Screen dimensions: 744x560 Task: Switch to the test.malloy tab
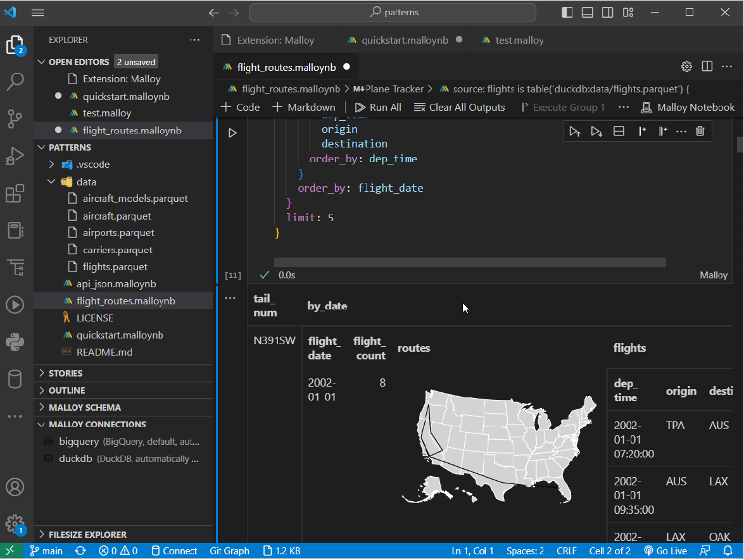pos(519,40)
